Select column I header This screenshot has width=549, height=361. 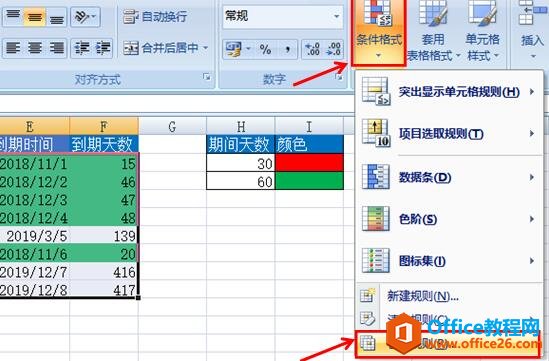coord(309,126)
